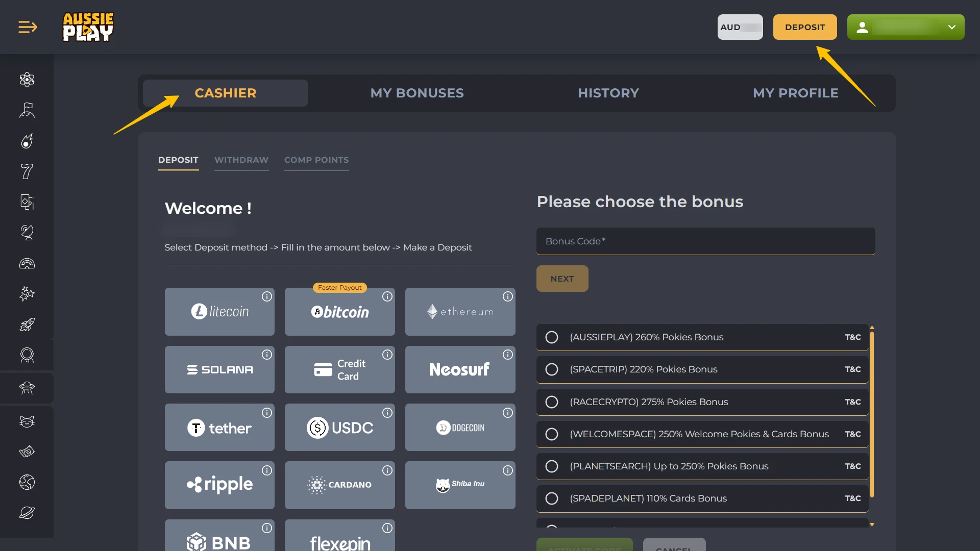The width and height of the screenshot is (980, 551).
Task: Choose Ethereum as deposit method
Action: [460, 312]
